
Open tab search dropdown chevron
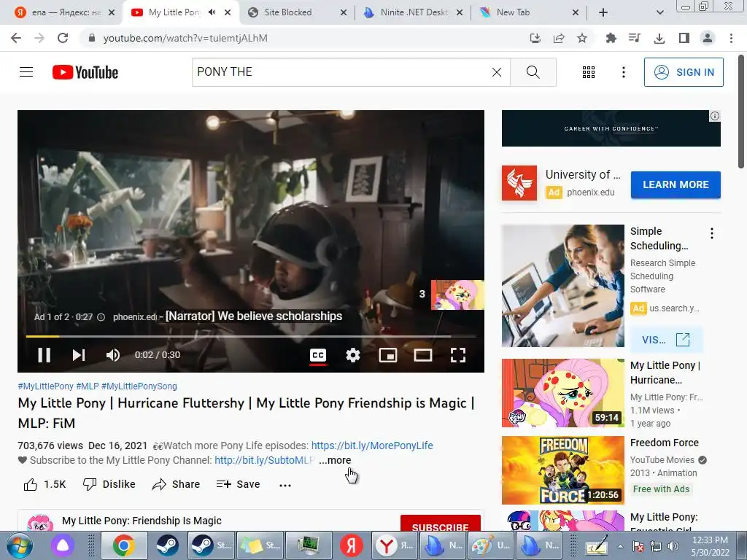tap(659, 12)
